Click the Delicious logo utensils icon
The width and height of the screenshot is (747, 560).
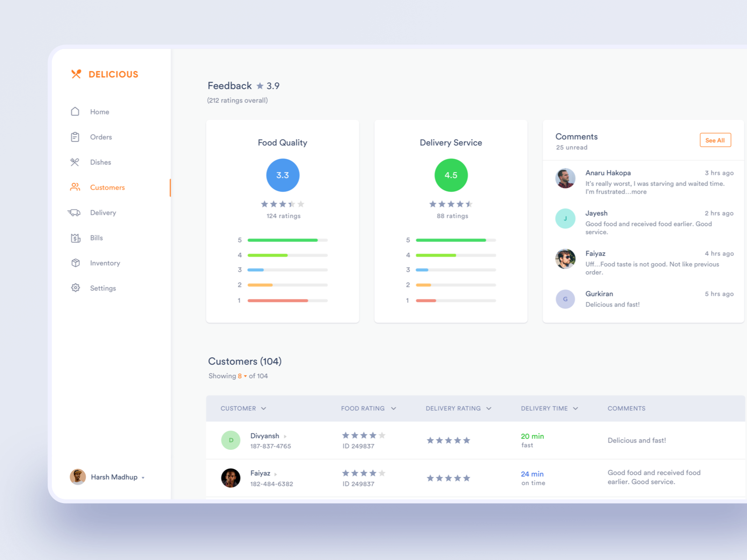point(76,74)
